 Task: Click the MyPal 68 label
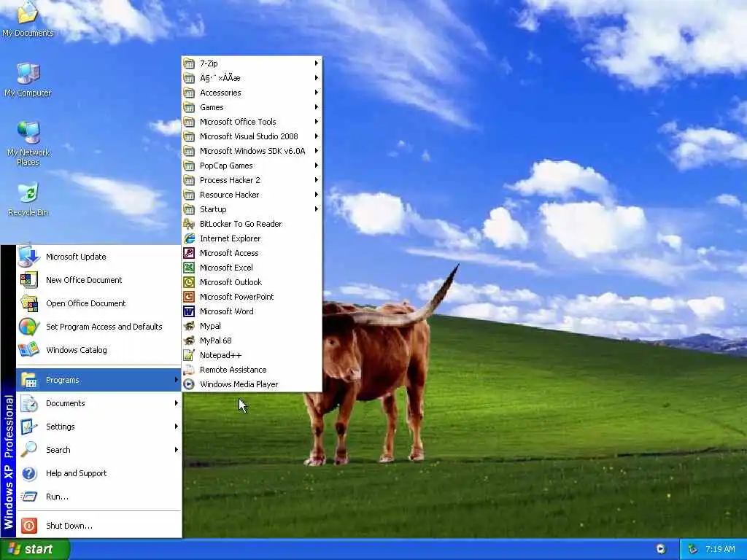[x=215, y=341]
